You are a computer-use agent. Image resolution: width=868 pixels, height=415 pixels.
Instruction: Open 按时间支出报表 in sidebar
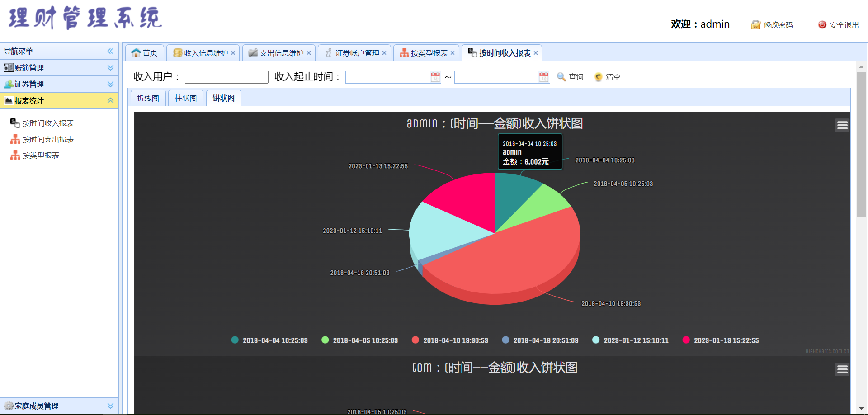pyautogui.click(x=42, y=139)
